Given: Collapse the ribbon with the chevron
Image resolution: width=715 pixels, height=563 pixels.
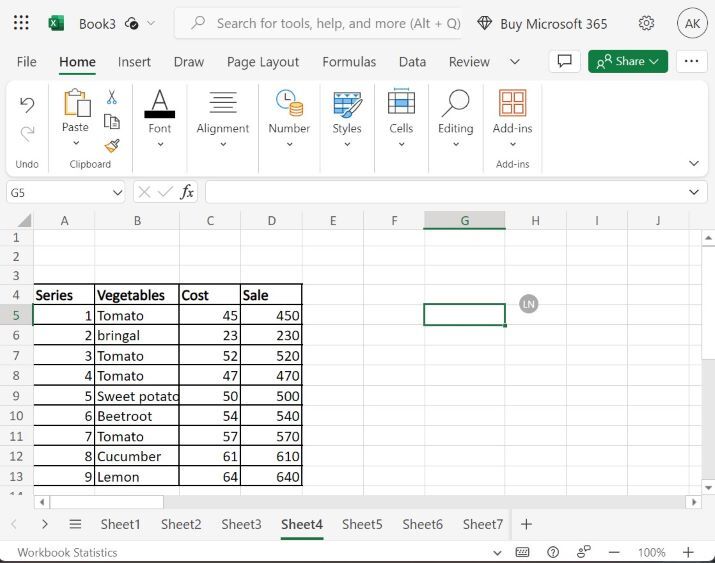Looking at the screenshot, I should (694, 163).
